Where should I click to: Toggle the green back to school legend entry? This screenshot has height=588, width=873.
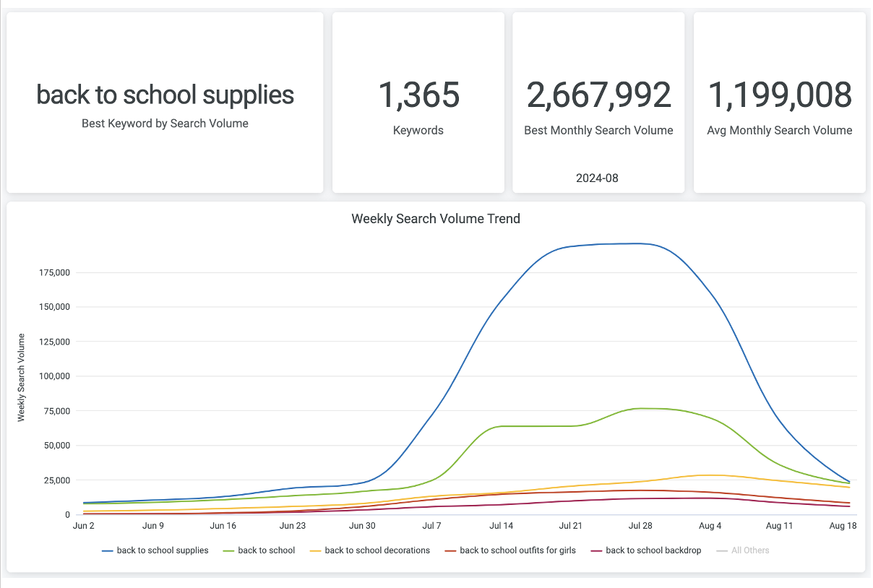[x=259, y=550]
